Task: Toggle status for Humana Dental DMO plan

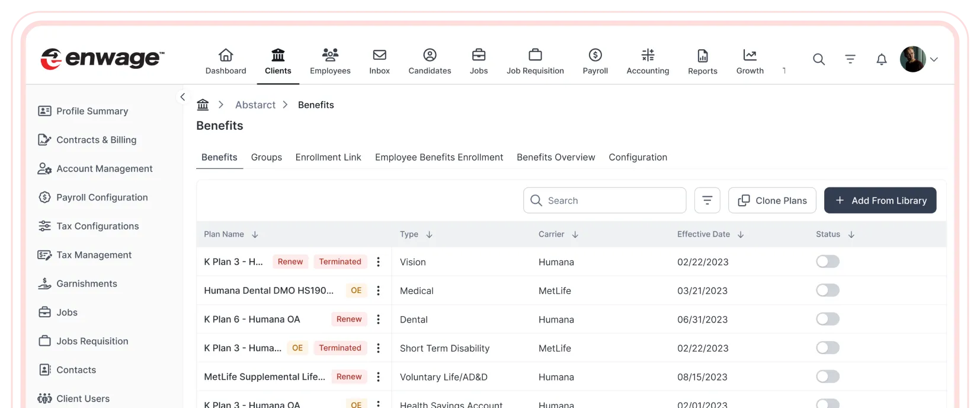Action: (828, 290)
